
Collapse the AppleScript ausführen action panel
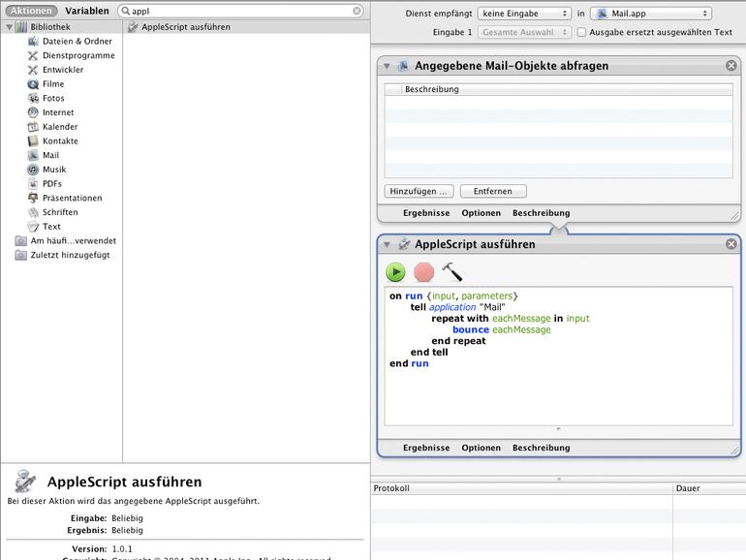pos(388,244)
